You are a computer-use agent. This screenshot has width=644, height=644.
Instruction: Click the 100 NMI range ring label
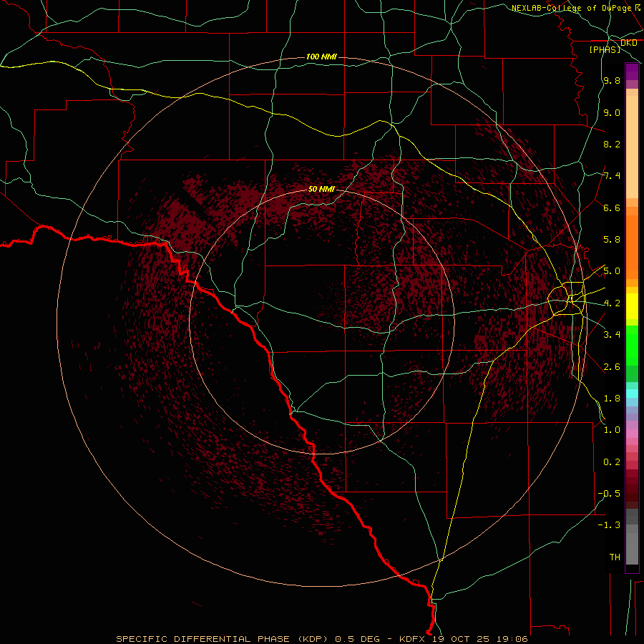pyautogui.click(x=321, y=57)
